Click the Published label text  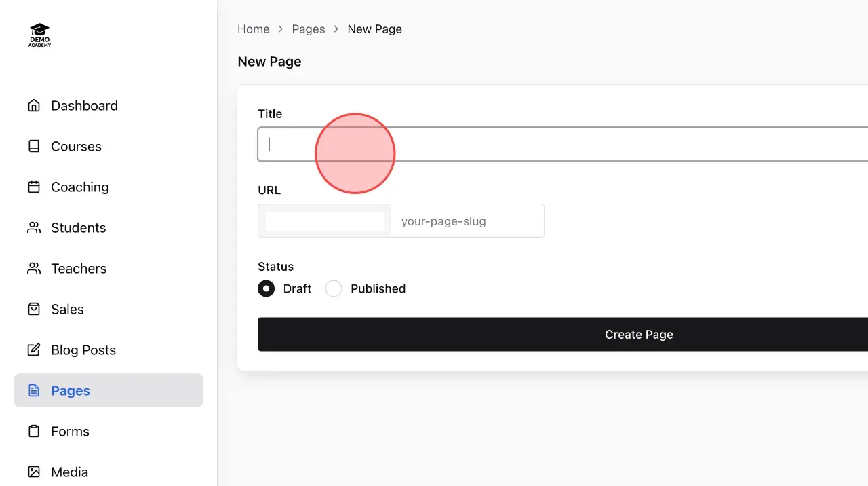pos(378,288)
